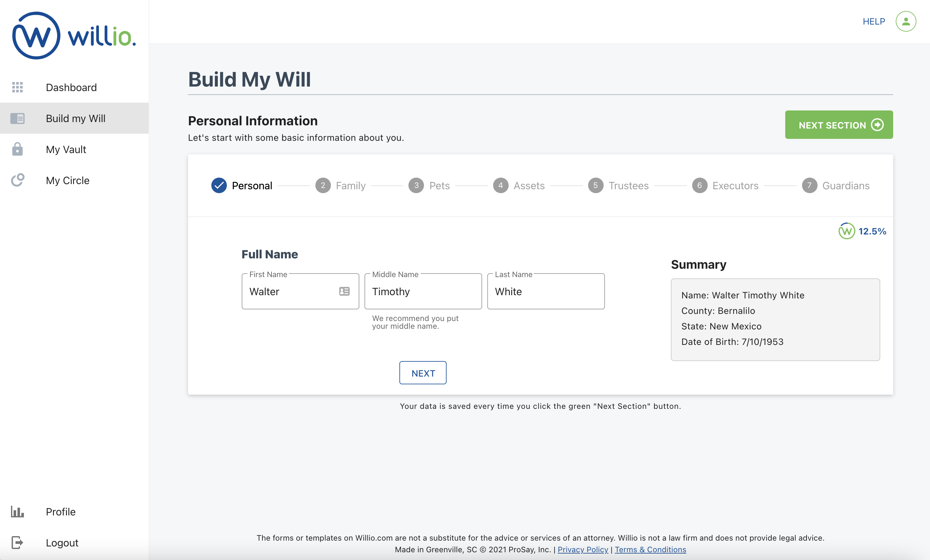The height and width of the screenshot is (560, 930).
Task: Focus the Middle Name input field
Action: tap(423, 292)
